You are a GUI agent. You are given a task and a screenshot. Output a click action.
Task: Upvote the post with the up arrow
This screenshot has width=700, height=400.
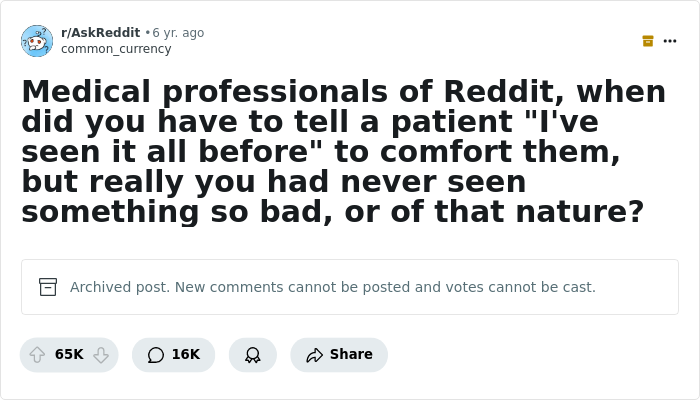click(x=37, y=355)
